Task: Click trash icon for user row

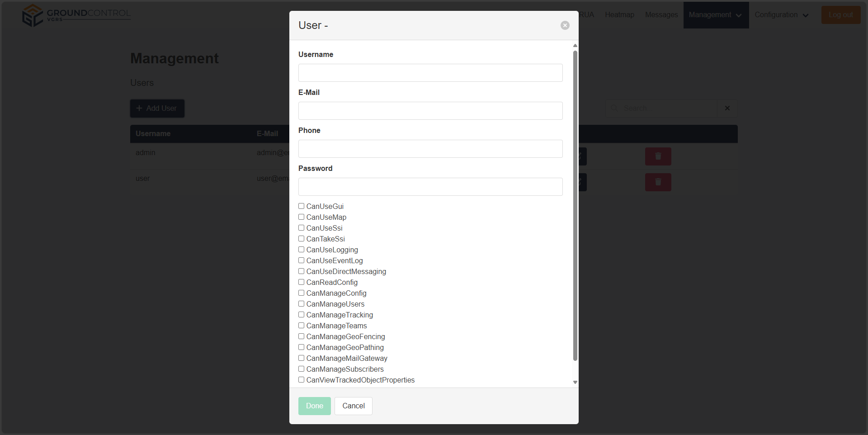Action: coord(658,182)
